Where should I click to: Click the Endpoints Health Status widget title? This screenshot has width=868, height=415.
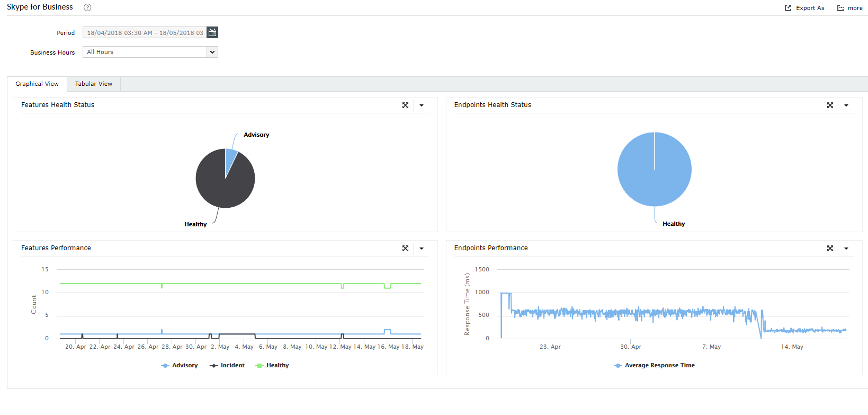pyautogui.click(x=493, y=105)
